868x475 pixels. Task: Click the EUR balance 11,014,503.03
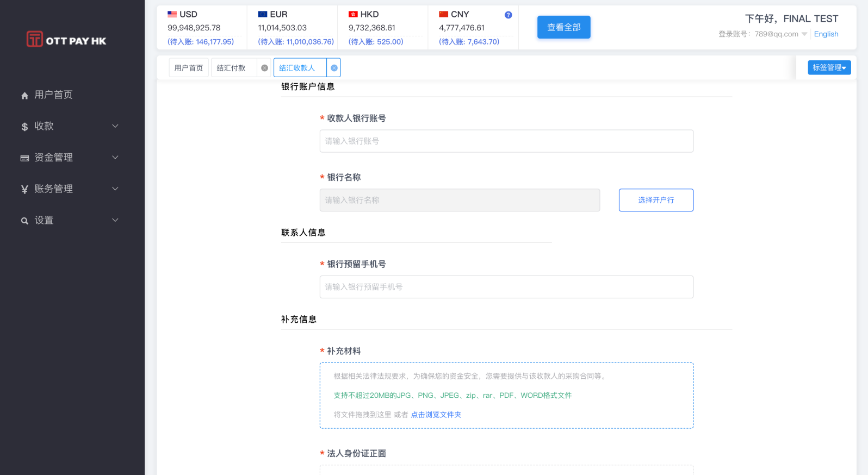coord(282,28)
